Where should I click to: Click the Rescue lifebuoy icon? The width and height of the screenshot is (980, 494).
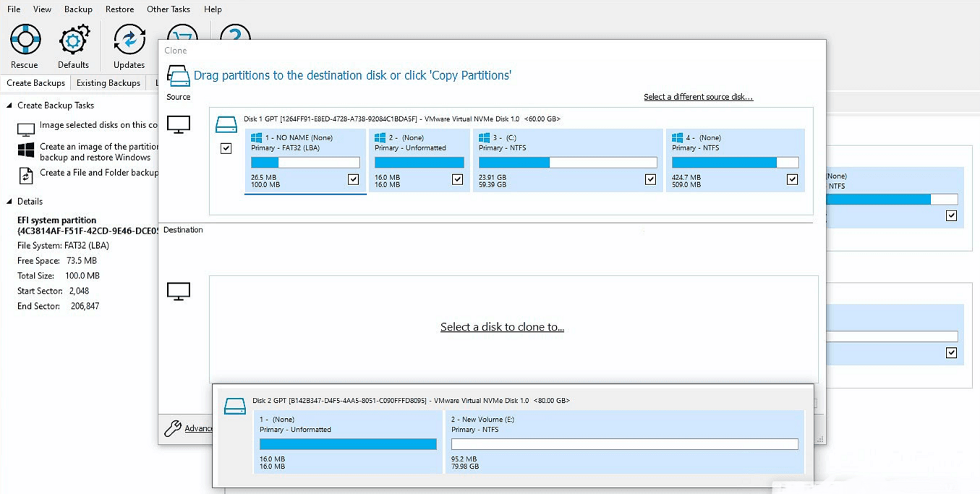click(25, 39)
